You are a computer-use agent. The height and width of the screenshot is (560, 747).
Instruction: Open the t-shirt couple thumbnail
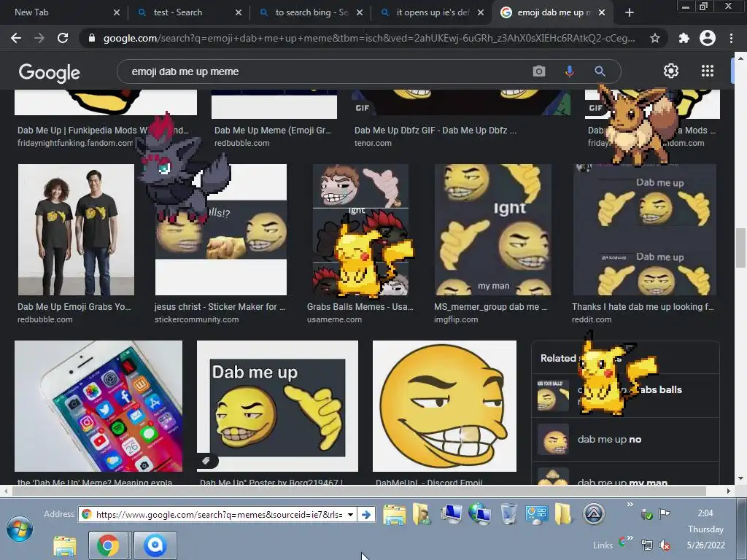tap(76, 230)
